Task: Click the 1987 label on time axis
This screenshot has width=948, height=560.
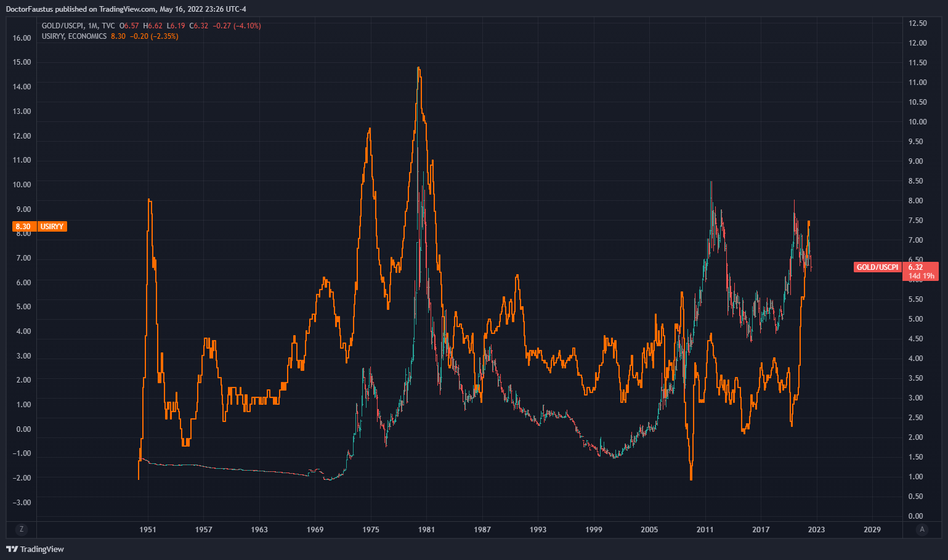Action: (482, 529)
